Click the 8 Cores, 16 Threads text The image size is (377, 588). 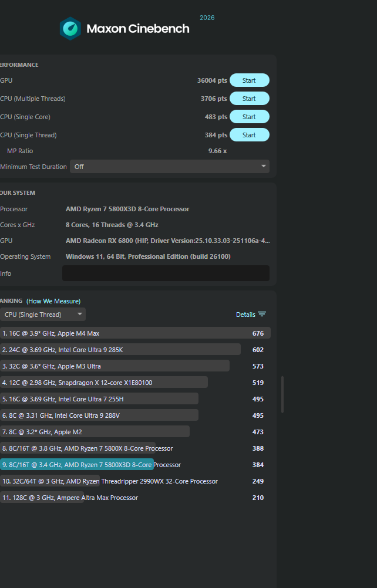tap(112, 225)
